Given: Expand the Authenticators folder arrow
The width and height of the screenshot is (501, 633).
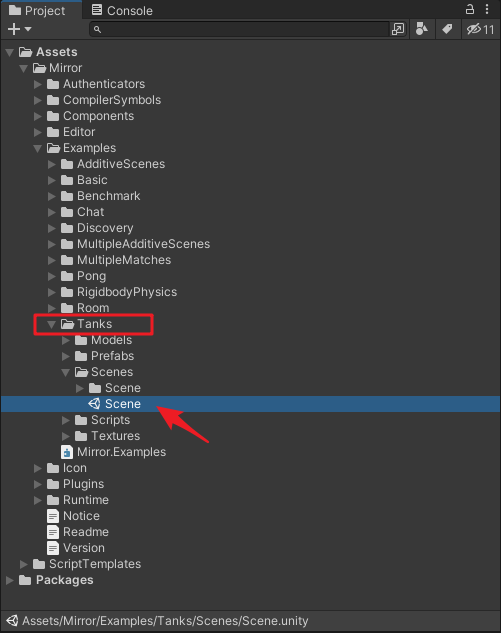Looking at the screenshot, I should coord(38,84).
